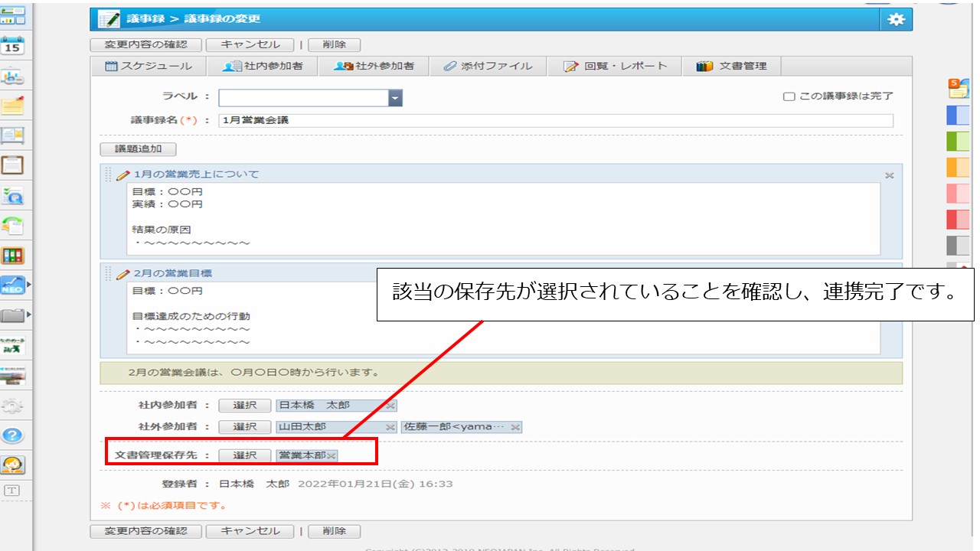Image resolution: width=980 pixels, height=551 pixels.
Task: Check the この議事録は完了 checkbox
Action: pyautogui.click(x=789, y=96)
